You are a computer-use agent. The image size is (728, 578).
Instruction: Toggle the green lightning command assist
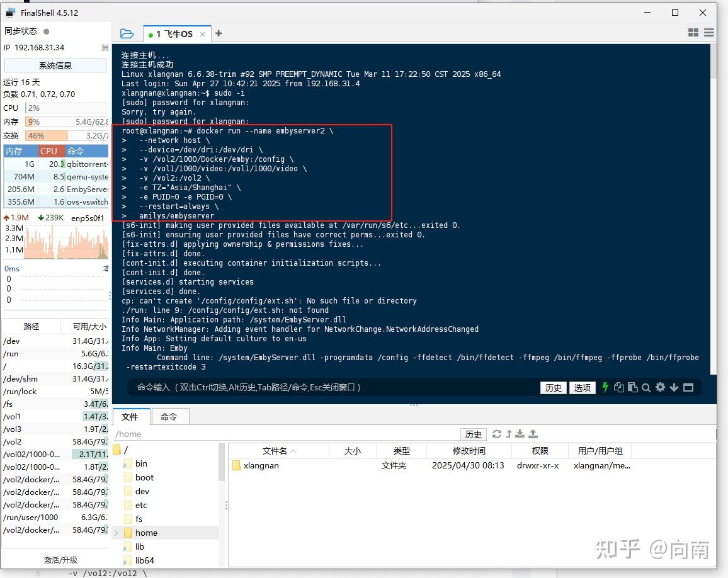click(605, 388)
